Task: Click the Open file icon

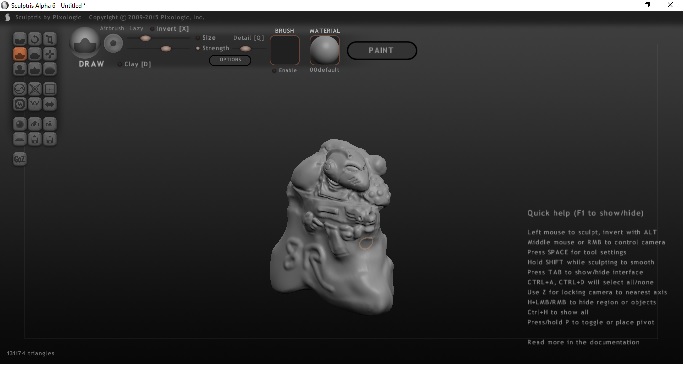Action: (35, 139)
